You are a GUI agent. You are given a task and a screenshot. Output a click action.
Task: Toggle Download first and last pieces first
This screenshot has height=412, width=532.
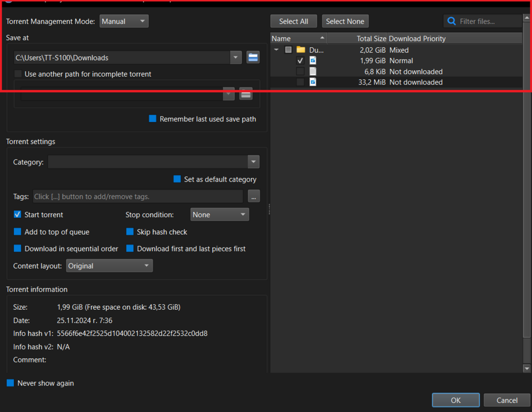(186, 249)
